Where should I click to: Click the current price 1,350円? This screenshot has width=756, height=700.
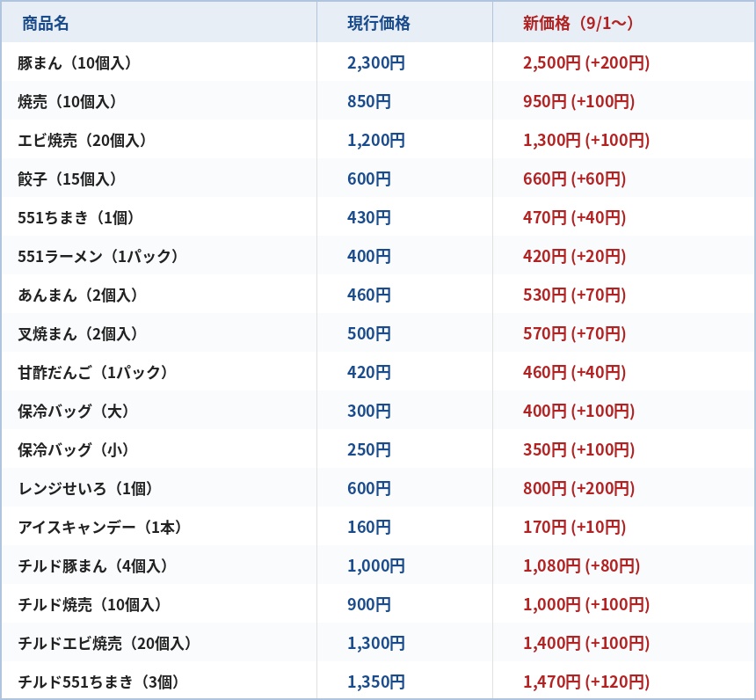tap(376, 682)
